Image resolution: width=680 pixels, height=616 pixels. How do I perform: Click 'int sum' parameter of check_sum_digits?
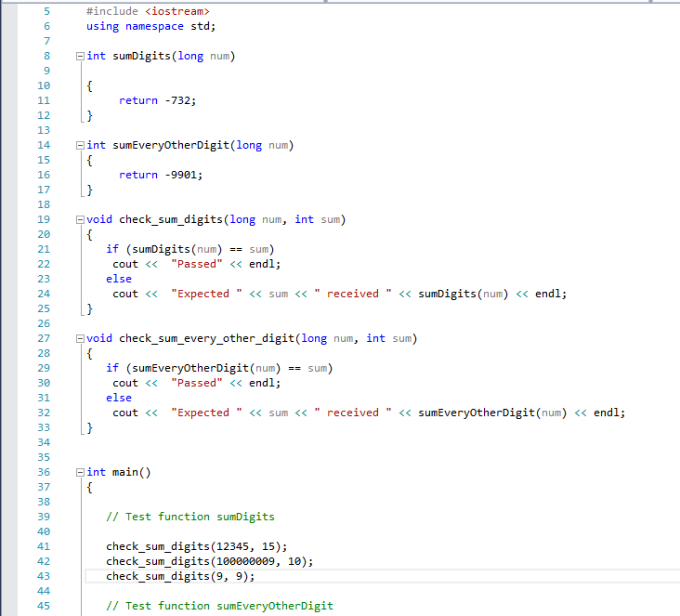coord(318,219)
